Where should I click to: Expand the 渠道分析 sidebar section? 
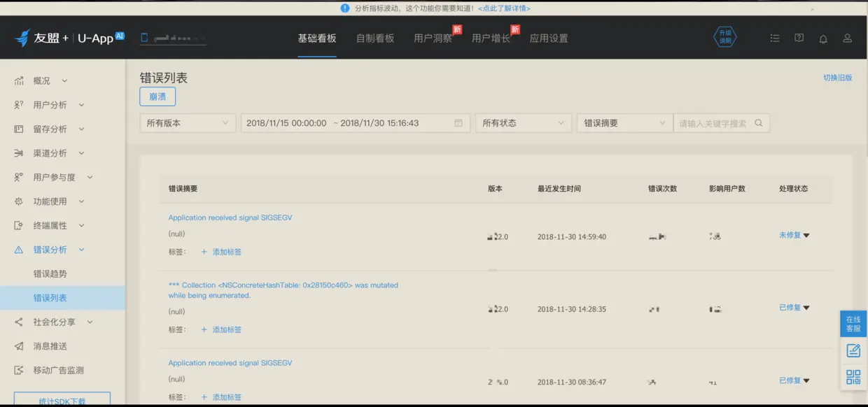click(81, 153)
